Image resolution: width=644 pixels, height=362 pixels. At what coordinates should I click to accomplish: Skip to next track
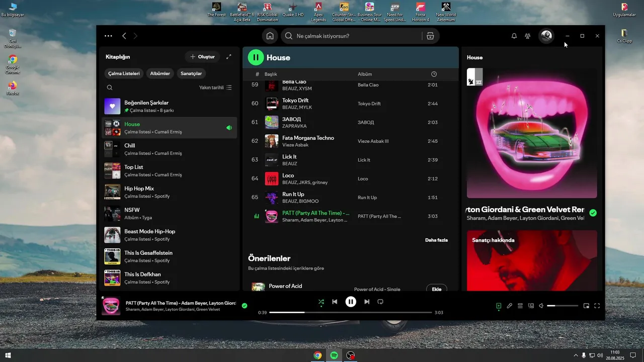click(x=367, y=302)
